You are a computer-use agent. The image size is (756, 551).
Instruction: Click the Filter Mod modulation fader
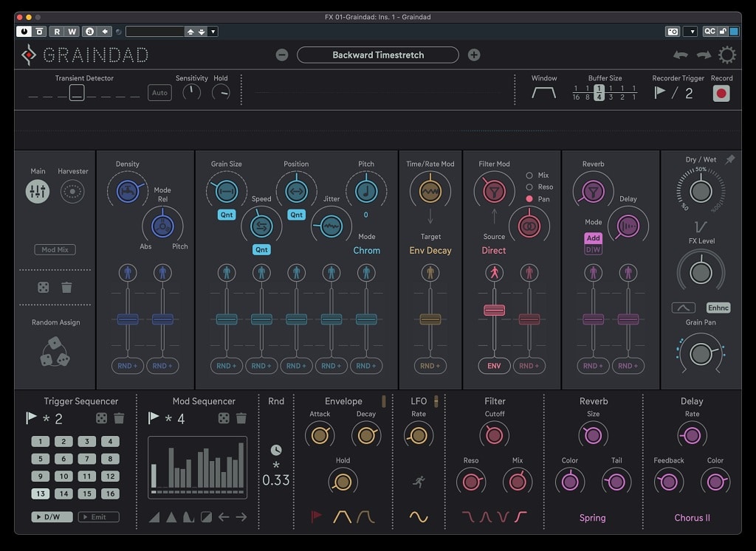(494, 311)
